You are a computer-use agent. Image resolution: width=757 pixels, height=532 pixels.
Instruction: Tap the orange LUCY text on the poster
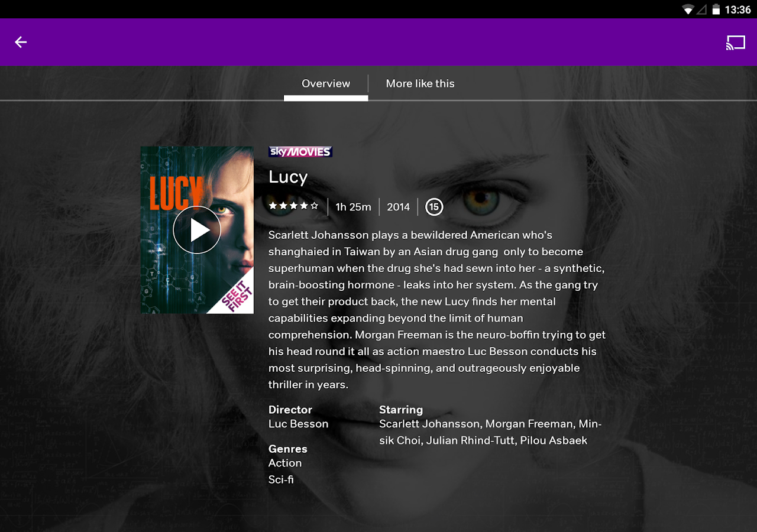[x=176, y=193]
